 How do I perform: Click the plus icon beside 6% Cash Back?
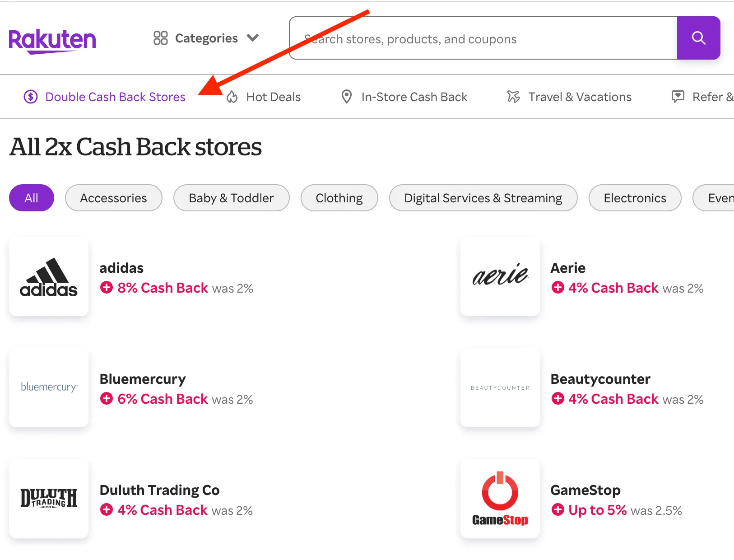107,398
